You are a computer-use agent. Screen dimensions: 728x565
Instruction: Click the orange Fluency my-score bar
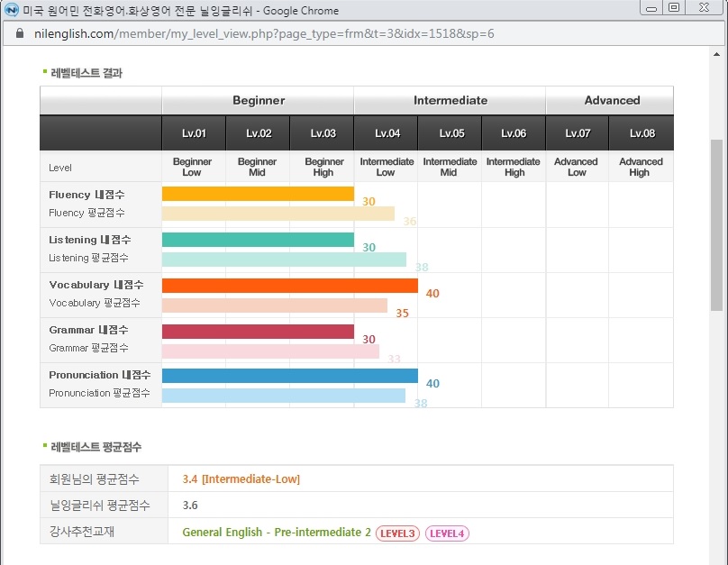(x=258, y=194)
